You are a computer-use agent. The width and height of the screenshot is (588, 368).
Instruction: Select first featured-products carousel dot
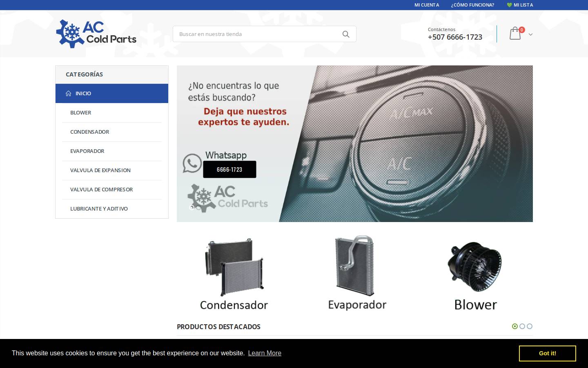click(515, 326)
